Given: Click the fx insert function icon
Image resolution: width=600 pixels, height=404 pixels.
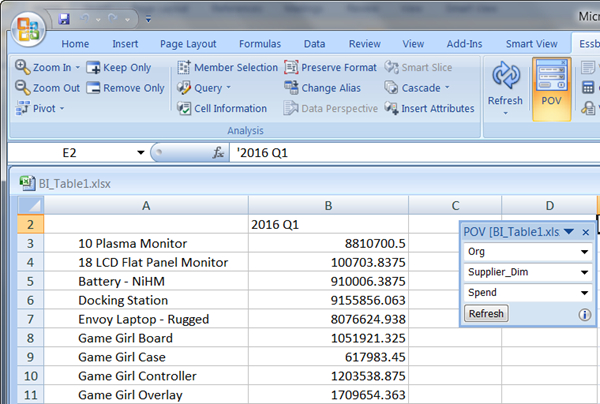Looking at the screenshot, I should click(x=218, y=153).
